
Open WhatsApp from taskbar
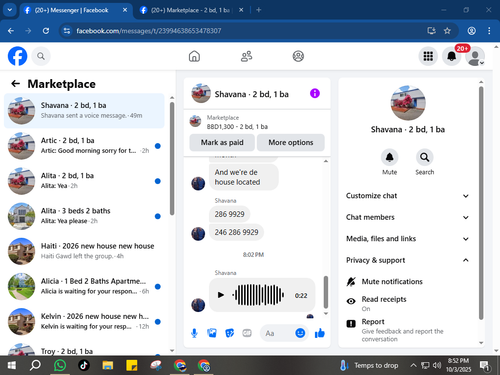pyautogui.click(x=60, y=366)
